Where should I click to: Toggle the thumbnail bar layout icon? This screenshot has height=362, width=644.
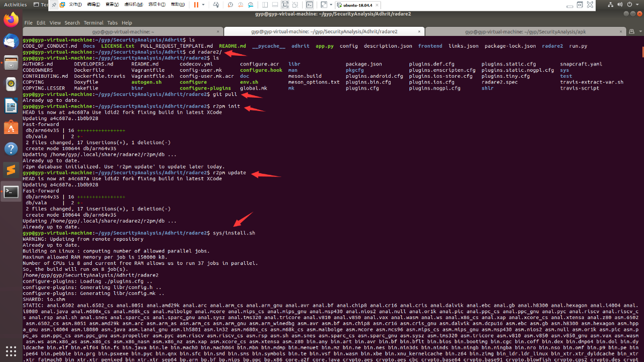(275, 4)
